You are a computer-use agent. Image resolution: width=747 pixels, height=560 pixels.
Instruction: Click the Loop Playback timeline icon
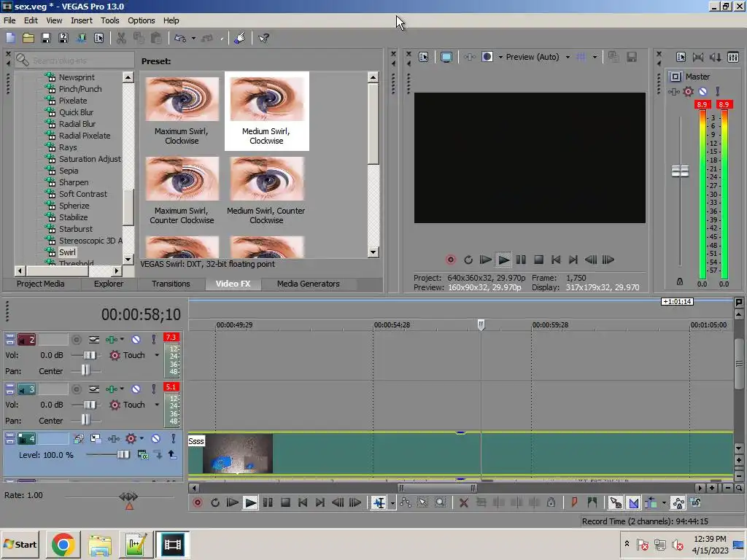pos(215,502)
